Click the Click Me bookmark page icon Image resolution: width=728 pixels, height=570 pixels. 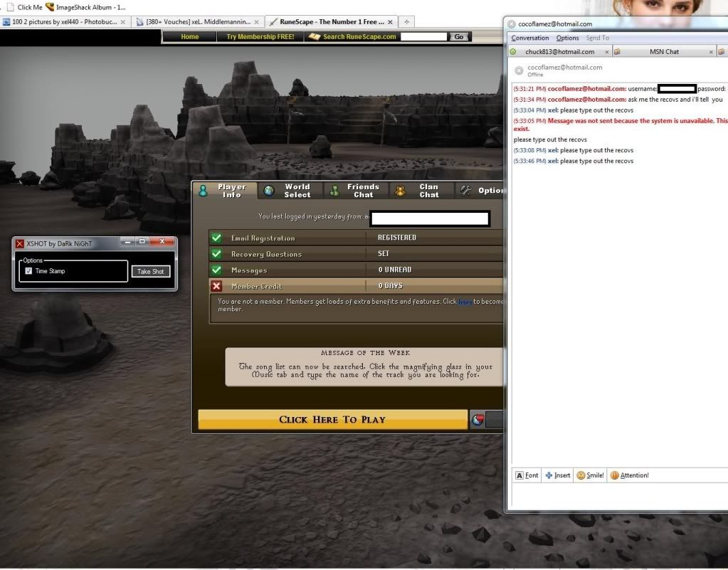(10, 7)
